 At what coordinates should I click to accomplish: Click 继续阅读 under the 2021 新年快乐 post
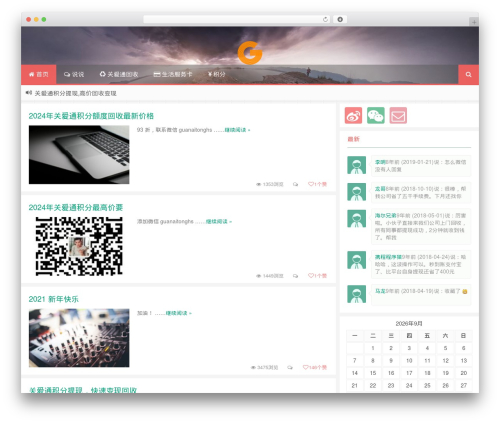(x=178, y=313)
